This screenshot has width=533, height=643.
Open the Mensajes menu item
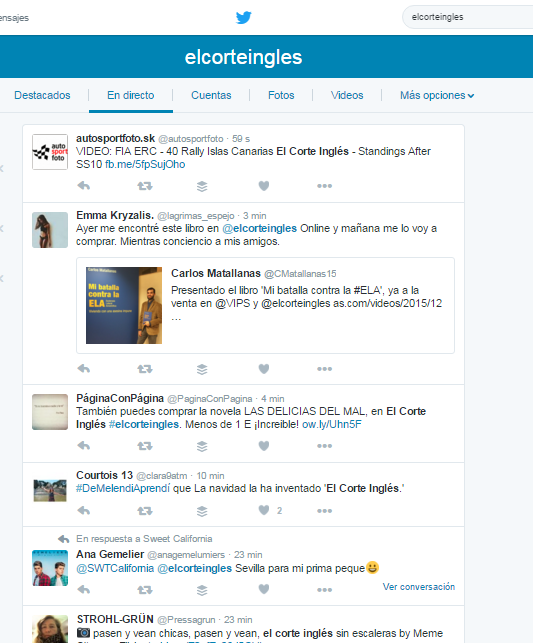(x=14, y=18)
